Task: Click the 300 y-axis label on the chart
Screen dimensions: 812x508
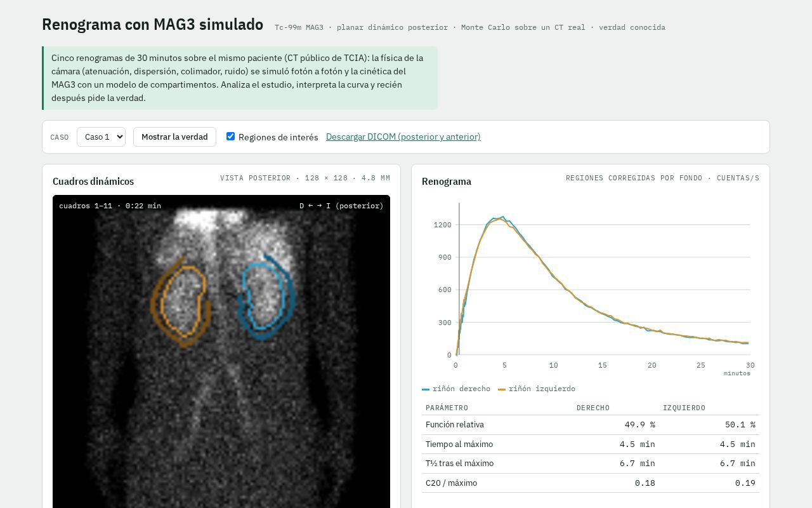Action: pos(445,323)
